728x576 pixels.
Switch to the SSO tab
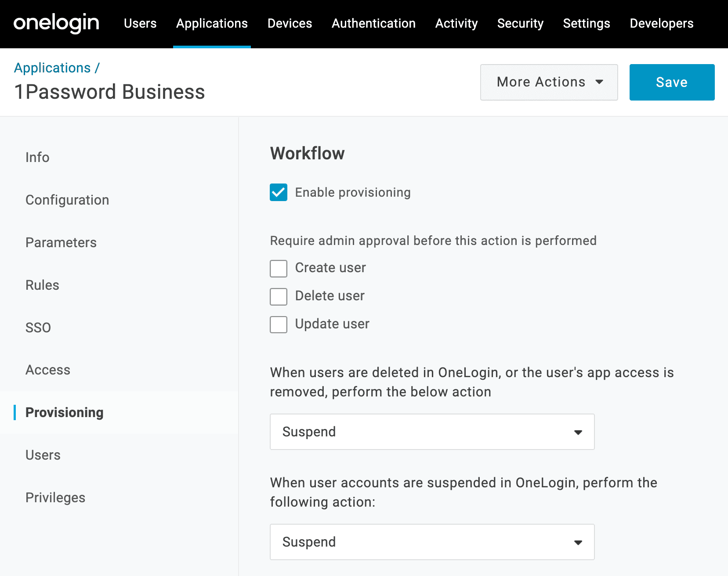point(38,328)
